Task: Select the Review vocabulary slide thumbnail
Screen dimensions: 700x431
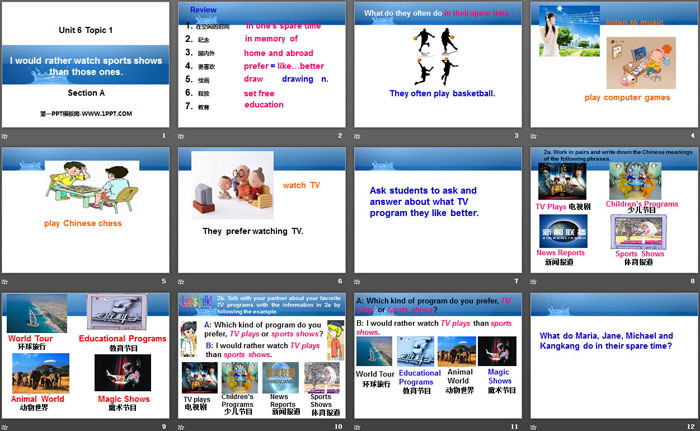Action: click(x=262, y=65)
